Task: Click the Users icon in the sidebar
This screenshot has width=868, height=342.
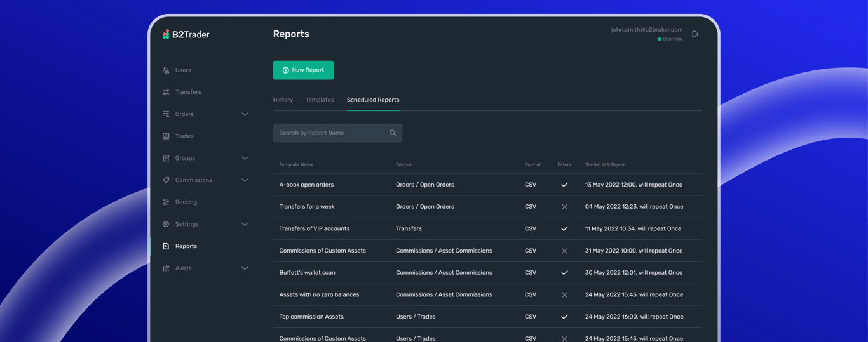Action: click(166, 70)
